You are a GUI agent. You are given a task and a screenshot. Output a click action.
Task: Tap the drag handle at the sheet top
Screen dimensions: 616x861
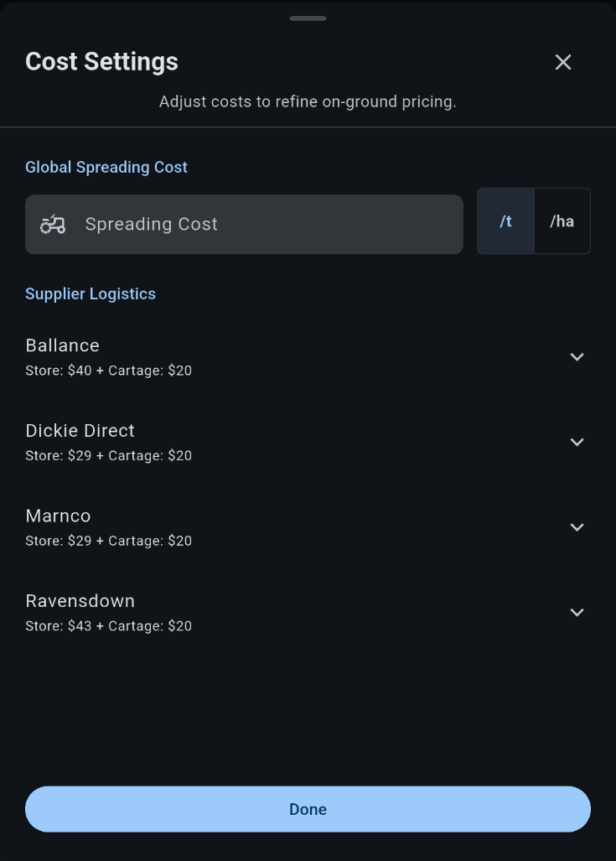pos(308,18)
